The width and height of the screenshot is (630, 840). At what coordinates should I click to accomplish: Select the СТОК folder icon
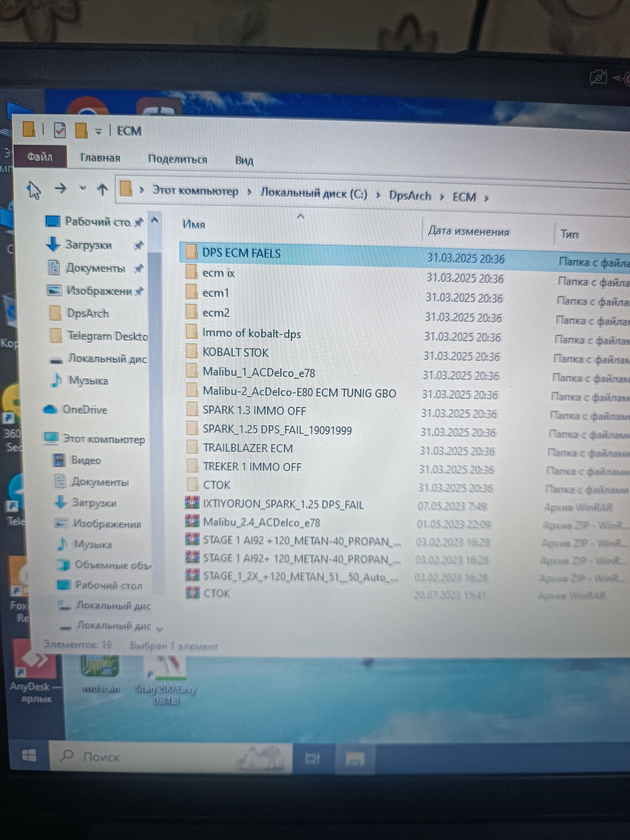(193, 484)
